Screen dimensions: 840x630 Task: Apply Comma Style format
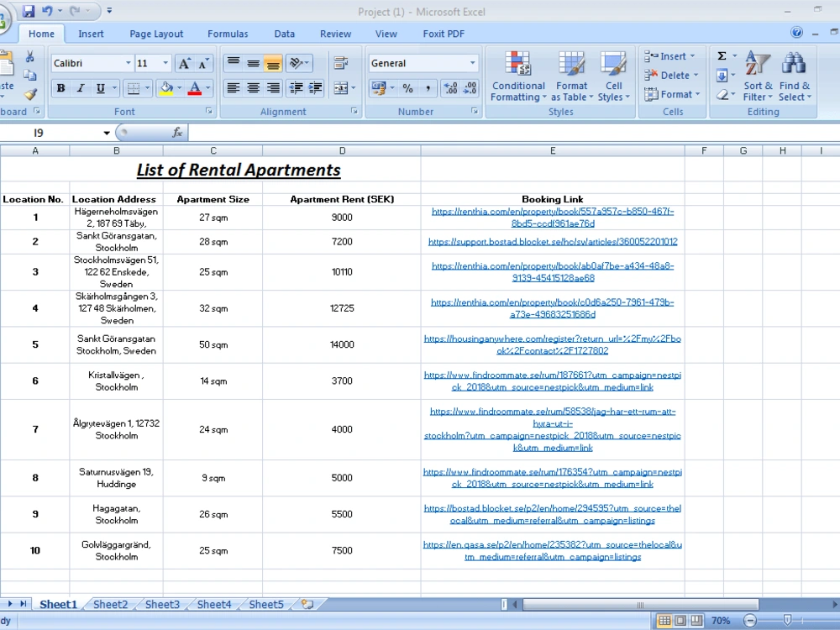428,88
